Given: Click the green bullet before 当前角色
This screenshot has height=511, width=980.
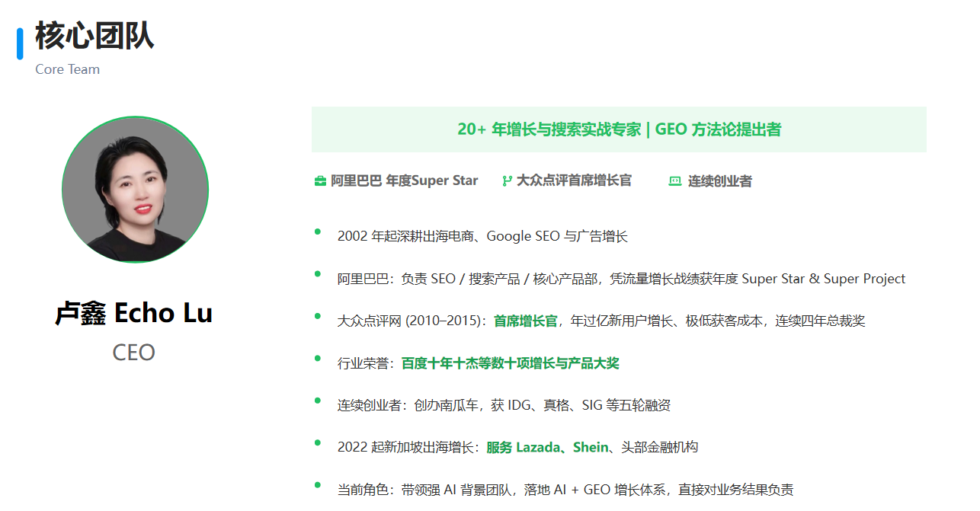Looking at the screenshot, I should coord(318,484).
